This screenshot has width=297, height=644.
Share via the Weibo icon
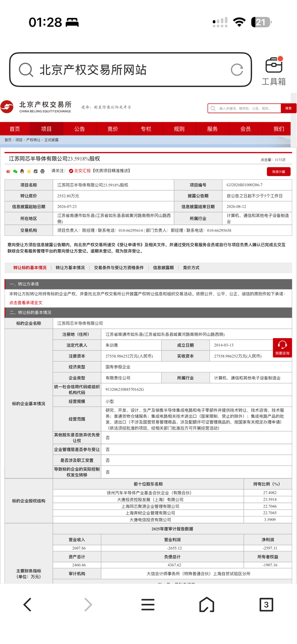(8, 171)
